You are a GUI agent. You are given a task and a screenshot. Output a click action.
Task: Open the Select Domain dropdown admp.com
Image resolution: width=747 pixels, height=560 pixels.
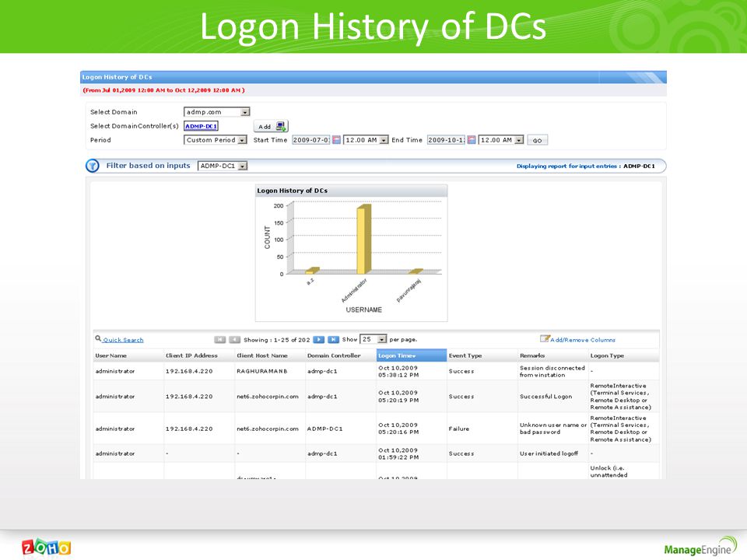click(x=217, y=112)
